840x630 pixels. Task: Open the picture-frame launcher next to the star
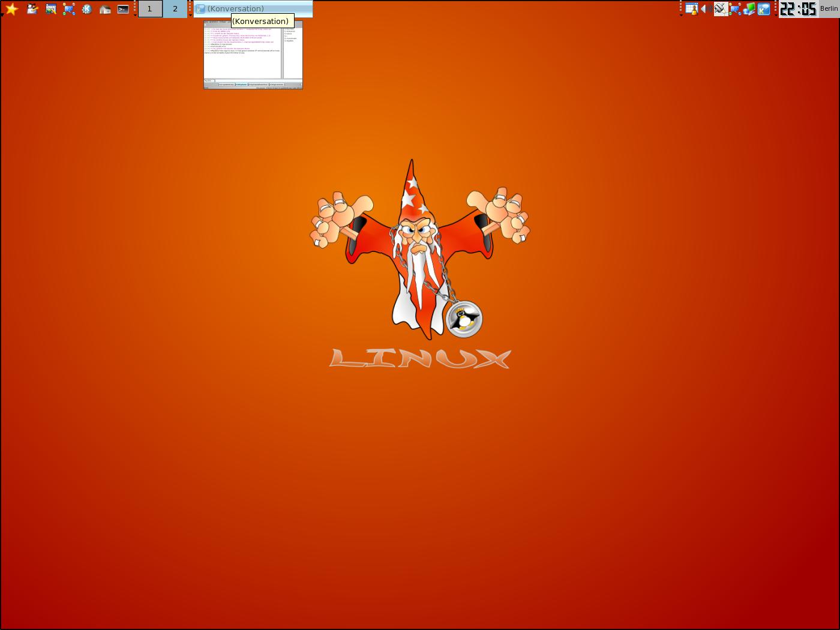(x=51, y=9)
